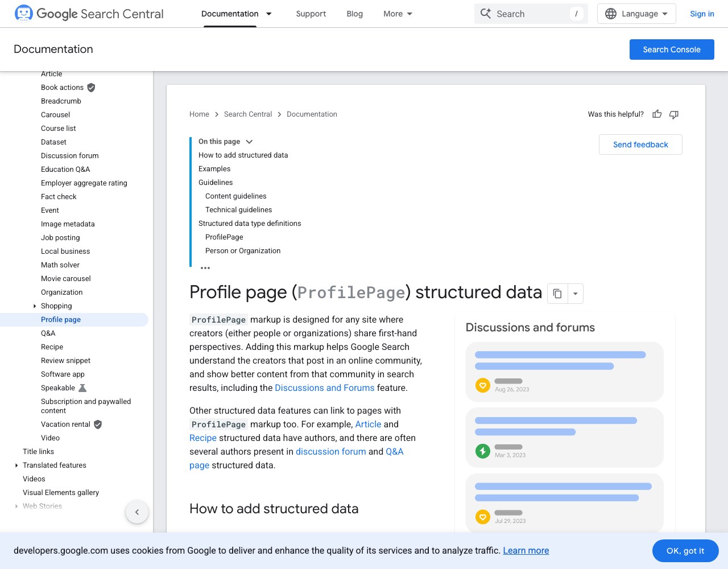
Task: Open the More menu dropdown
Action: pos(398,14)
